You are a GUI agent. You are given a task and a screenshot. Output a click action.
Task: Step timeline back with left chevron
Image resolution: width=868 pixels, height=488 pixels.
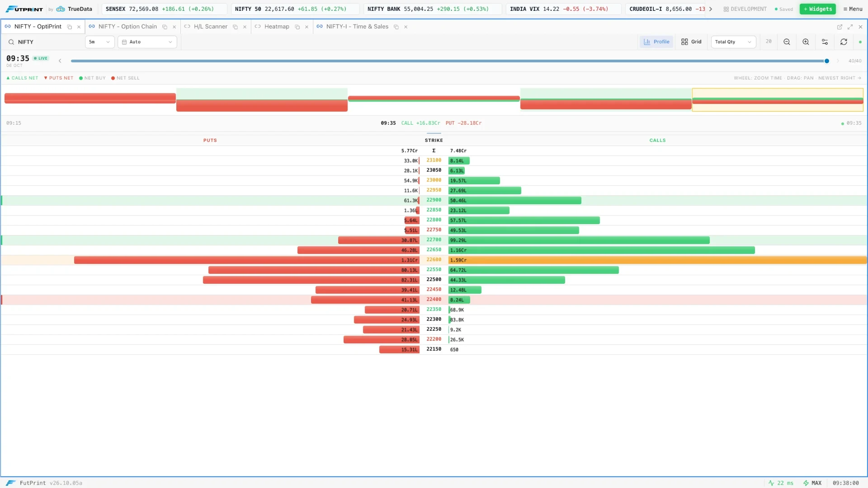coord(60,61)
